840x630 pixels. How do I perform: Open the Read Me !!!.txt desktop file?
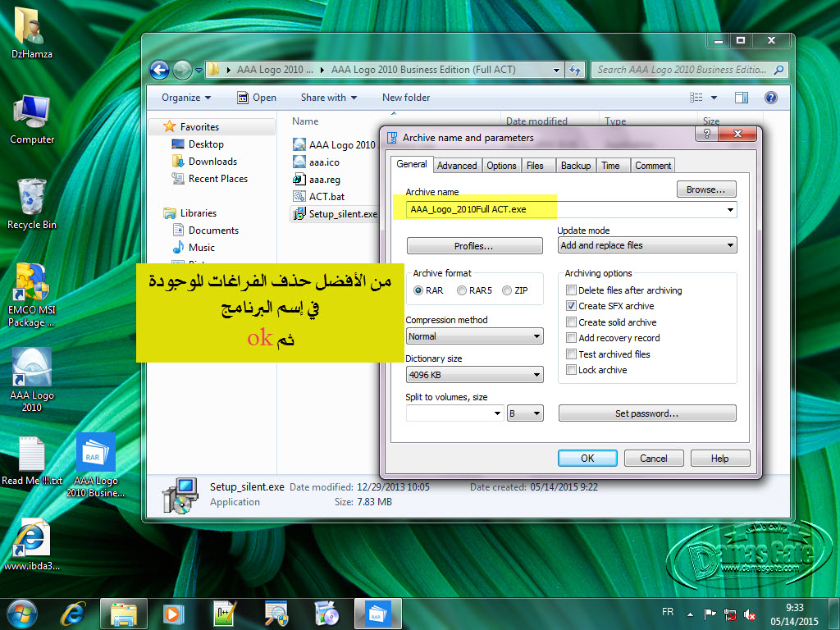point(32,461)
